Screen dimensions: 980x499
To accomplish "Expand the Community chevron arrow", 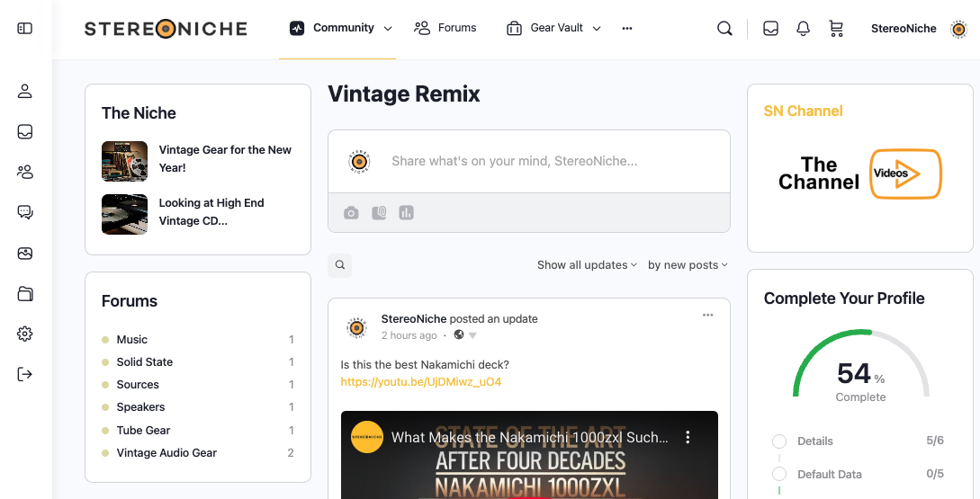I will coord(388,29).
